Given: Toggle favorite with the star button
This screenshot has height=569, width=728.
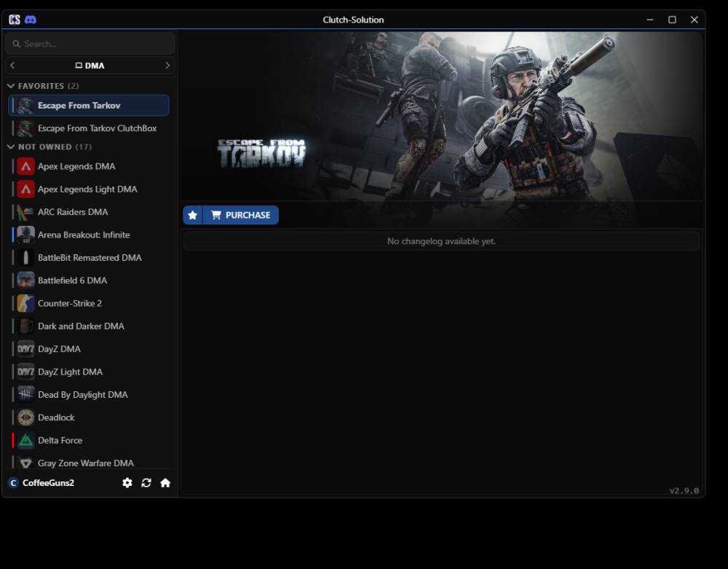Looking at the screenshot, I should click(193, 215).
